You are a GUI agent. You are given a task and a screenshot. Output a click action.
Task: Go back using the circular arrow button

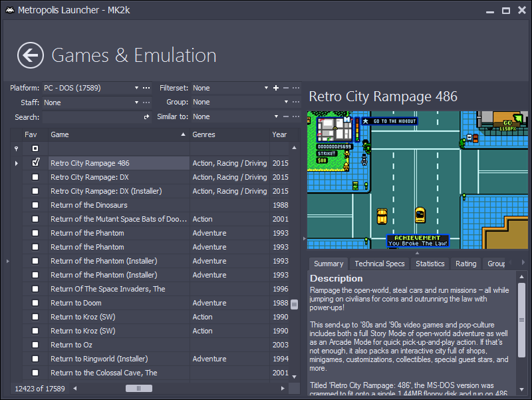click(x=31, y=55)
